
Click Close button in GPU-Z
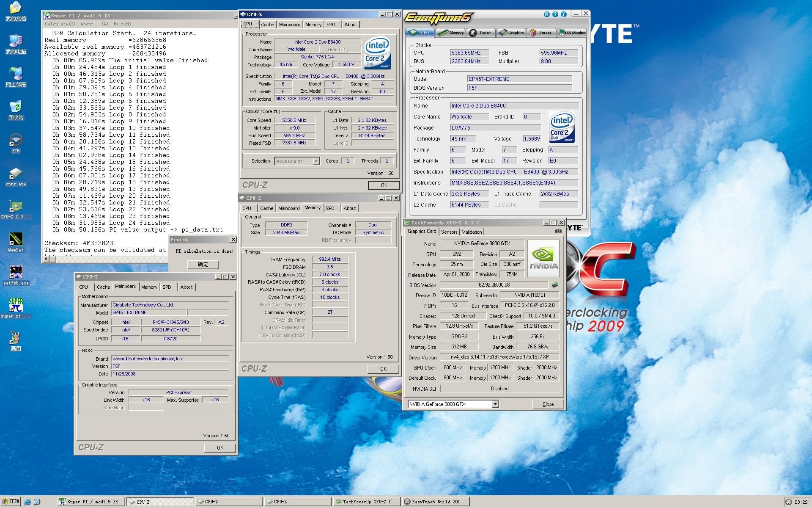[548, 404]
